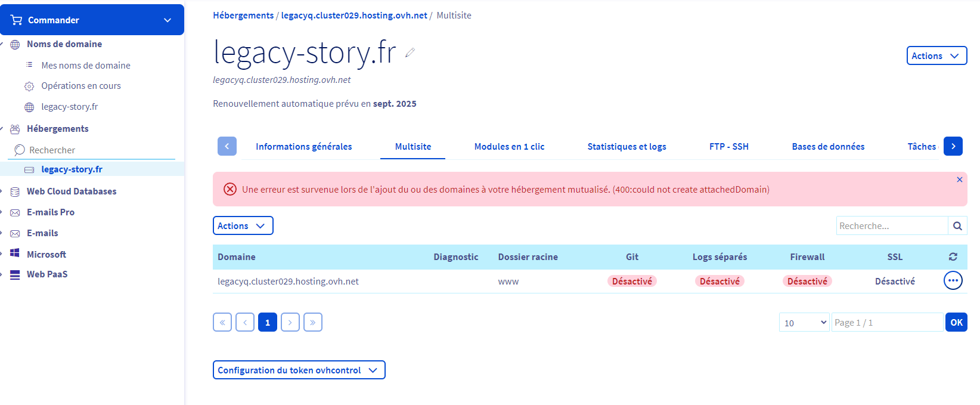
Task: Click the pencil edit icon beside legacy-story.fr title
Action: (x=410, y=53)
